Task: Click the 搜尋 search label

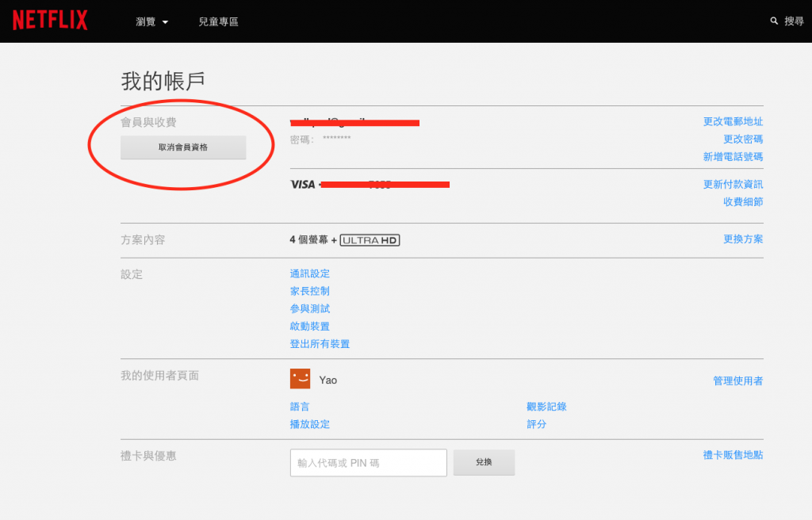Action: (794, 21)
